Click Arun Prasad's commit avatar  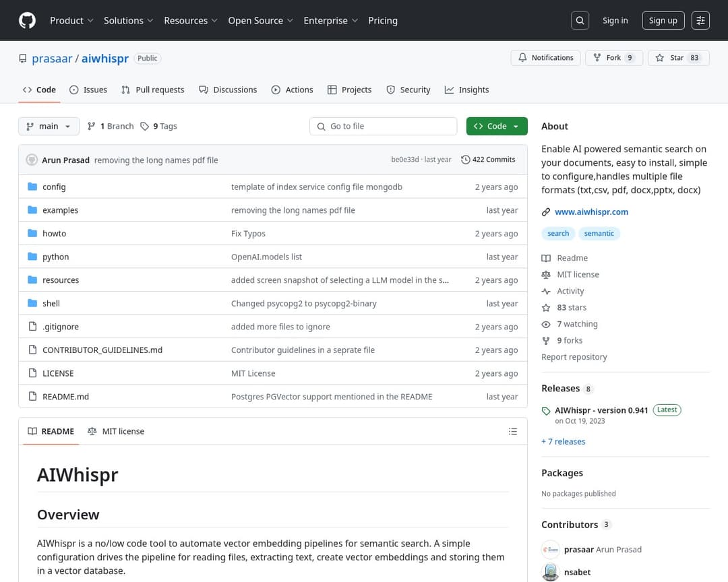click(32, 160)
